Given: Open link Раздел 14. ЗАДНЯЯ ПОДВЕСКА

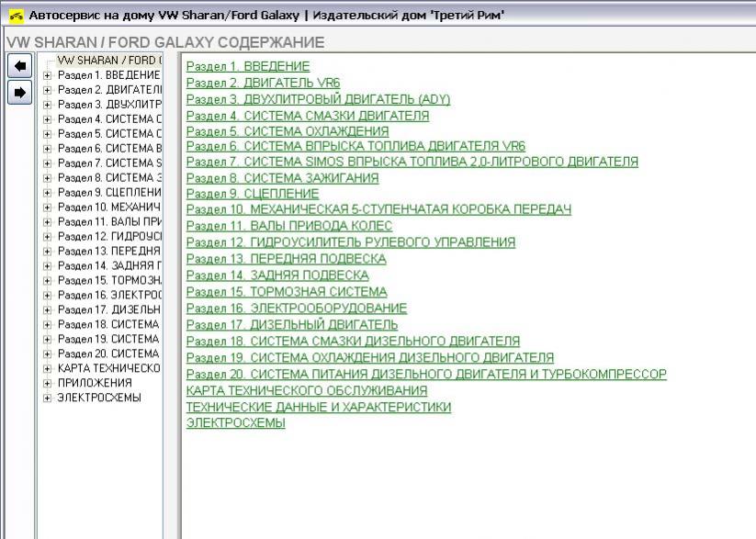Looking at the screenshot, I should click(x=277, y=275).
